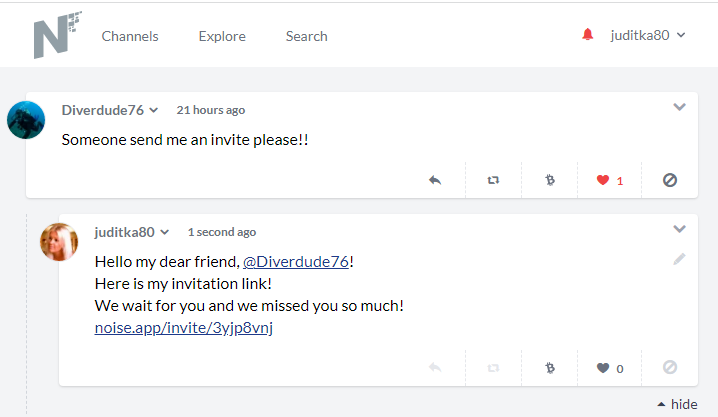The image size is (718, 417).
Task: Repost Diverdude76's invite request
Action: click(493, 180)
